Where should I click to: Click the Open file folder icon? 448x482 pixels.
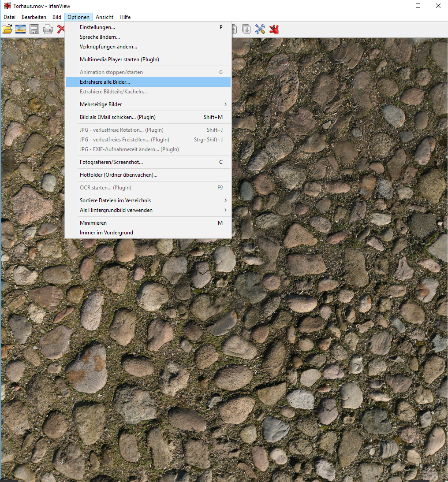tap(7, 30)
